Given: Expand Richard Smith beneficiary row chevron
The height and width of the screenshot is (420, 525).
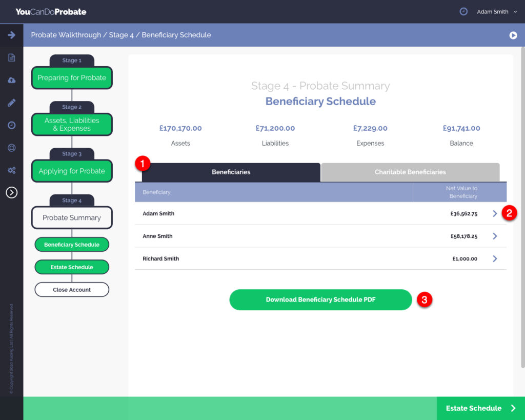Looking at the screenshot, I should [x=495, y=259].
